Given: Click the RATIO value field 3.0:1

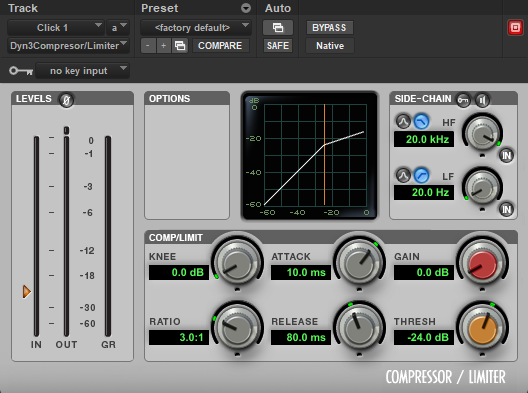Looking at the screenshot, I should [x=179, y=337].
